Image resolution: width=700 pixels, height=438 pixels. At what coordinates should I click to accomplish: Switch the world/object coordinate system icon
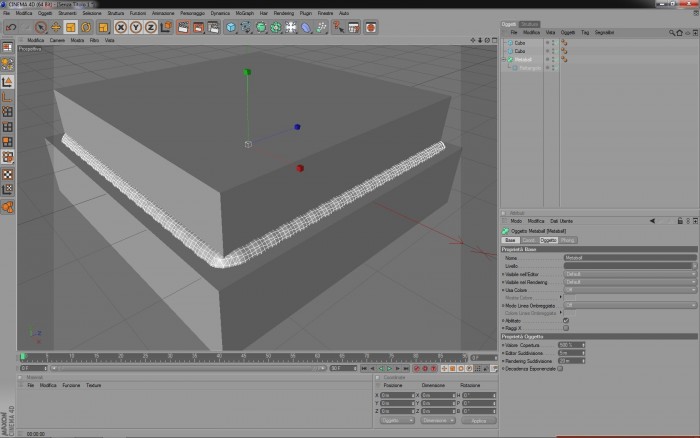tap(166, 27)
